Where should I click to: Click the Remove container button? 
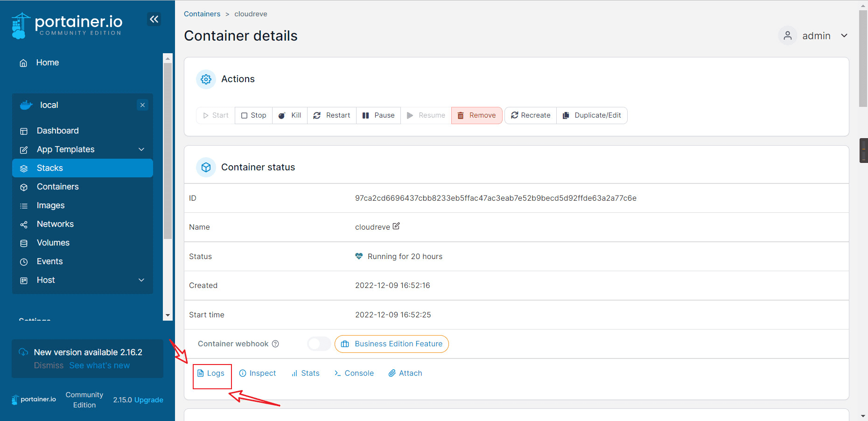(x=476, y=115)
